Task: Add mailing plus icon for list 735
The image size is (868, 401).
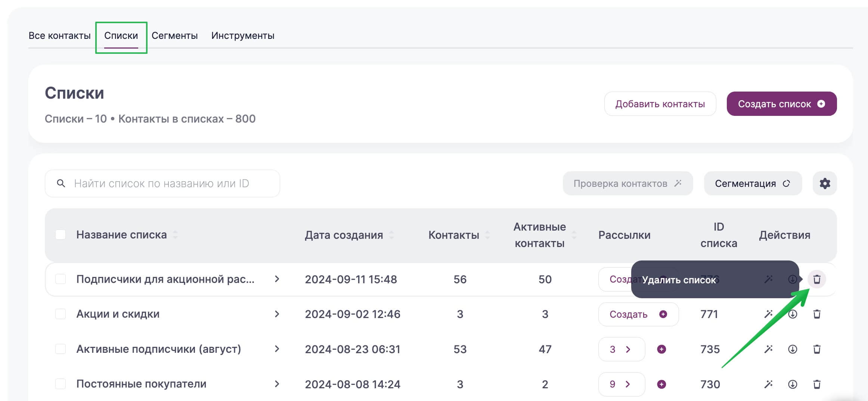Action: coord(661,349)
